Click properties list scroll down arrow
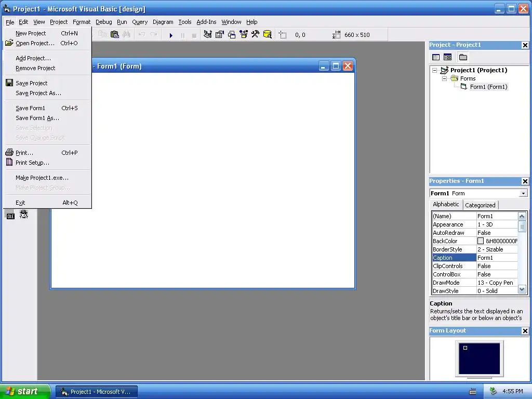532x399 pixels. coord(522,290)
